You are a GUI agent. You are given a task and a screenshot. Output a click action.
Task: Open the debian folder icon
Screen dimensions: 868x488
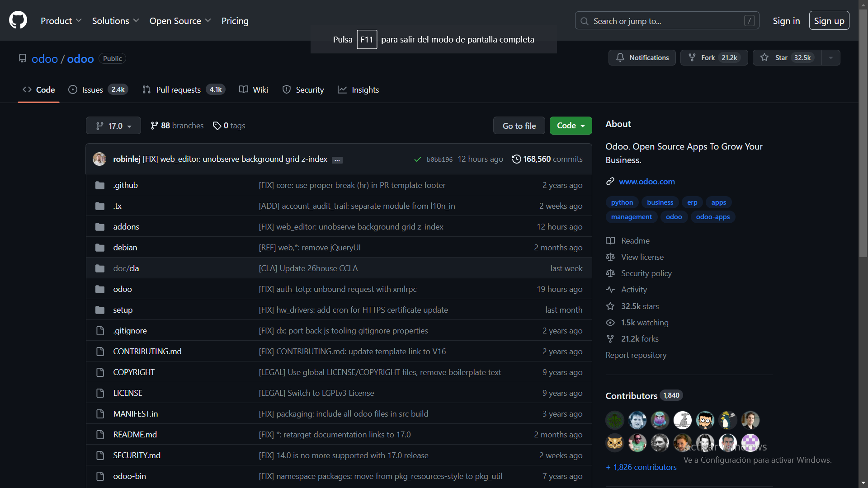(100, 248)
